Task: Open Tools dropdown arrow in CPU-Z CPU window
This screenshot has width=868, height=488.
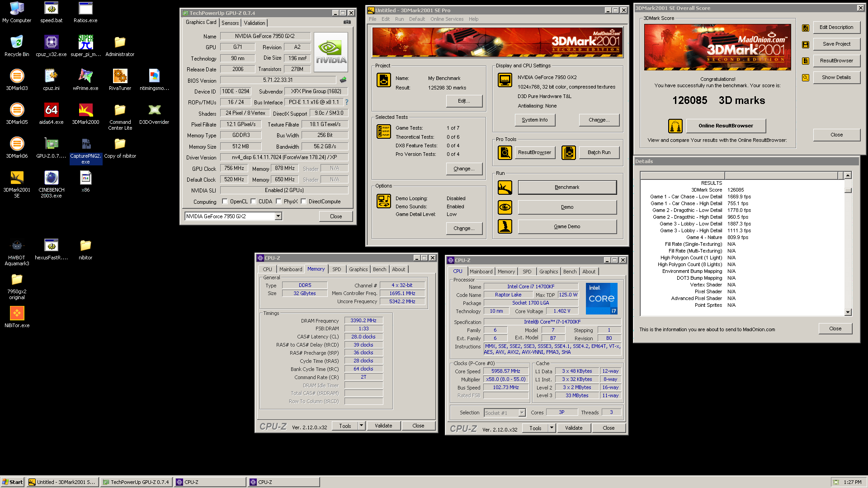Action: (x=552, y=428)
